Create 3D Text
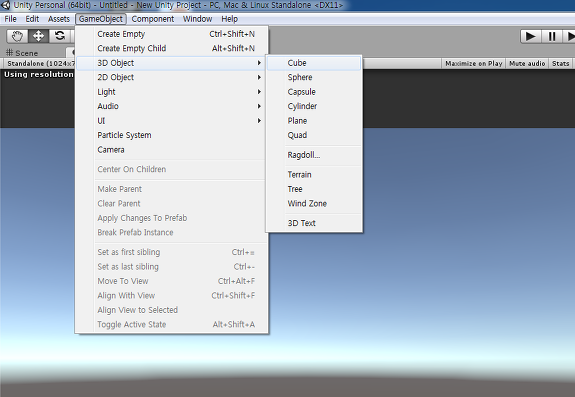 (x=314, y=223)
